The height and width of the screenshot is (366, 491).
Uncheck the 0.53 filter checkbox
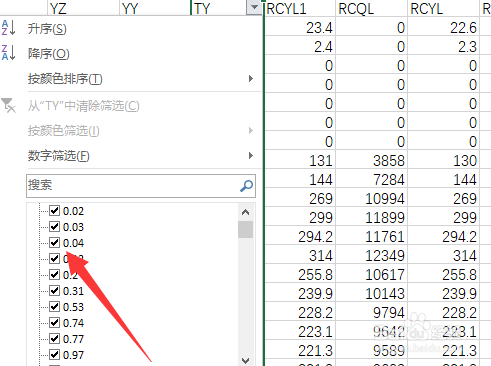(54, 307)
